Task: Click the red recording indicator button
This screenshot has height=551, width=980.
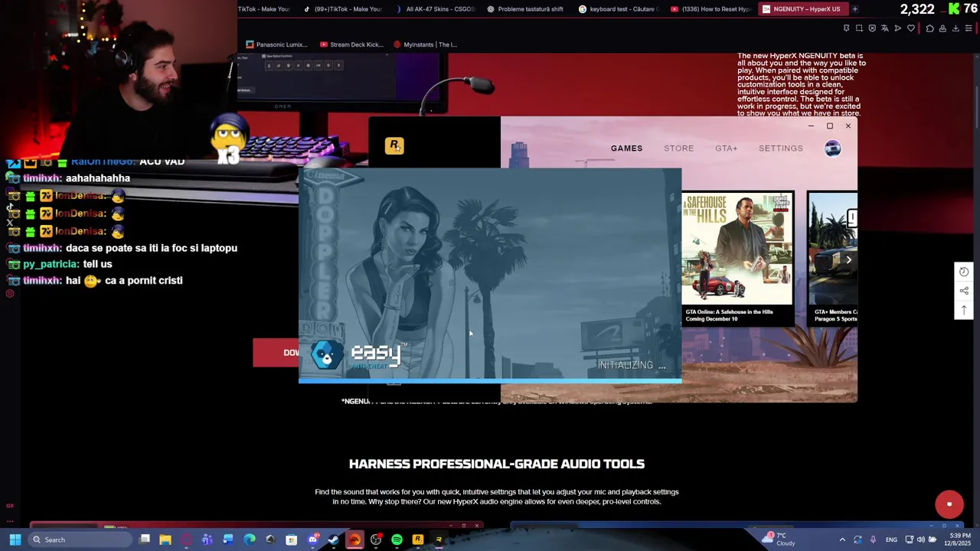Action: [x=949, y=504]
